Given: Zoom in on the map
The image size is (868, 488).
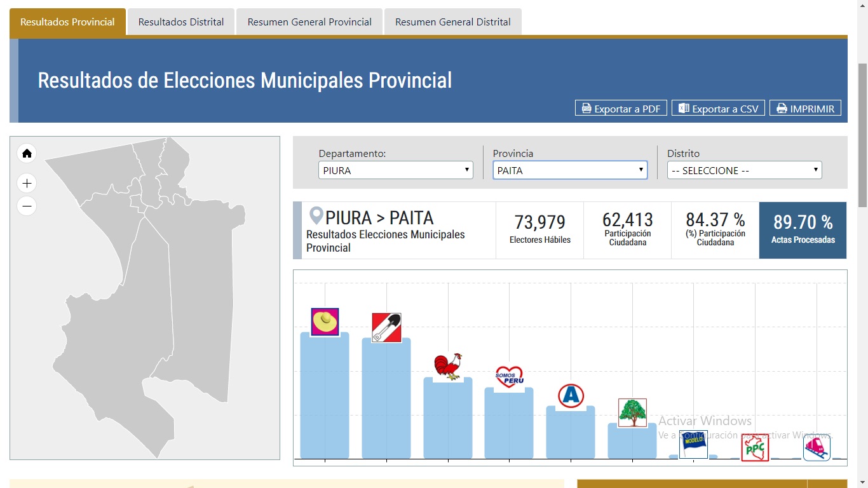Looking at the screenshot, I should (27, 184).
